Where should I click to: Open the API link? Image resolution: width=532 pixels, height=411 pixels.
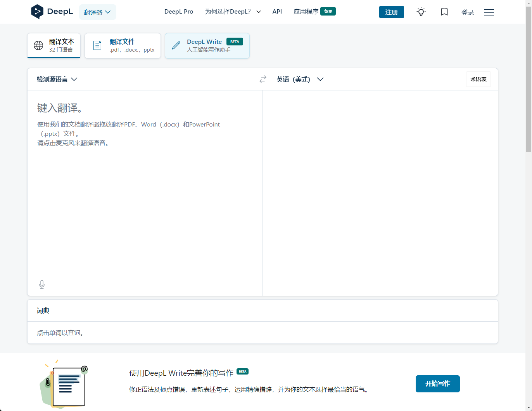click(277, 12)
